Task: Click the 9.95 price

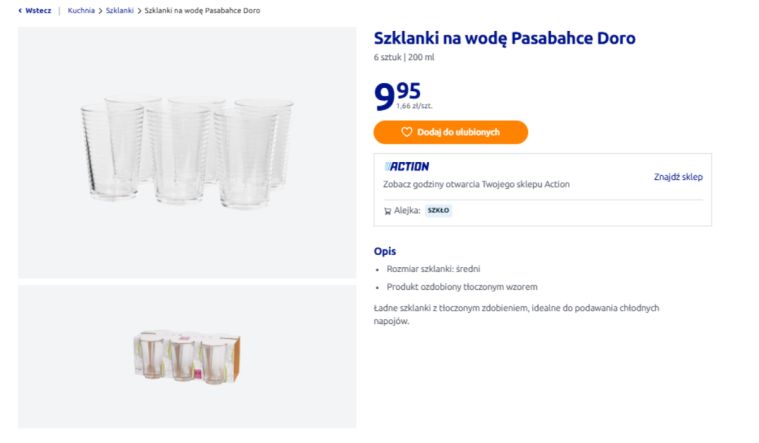Action: (x=397, y=95)
